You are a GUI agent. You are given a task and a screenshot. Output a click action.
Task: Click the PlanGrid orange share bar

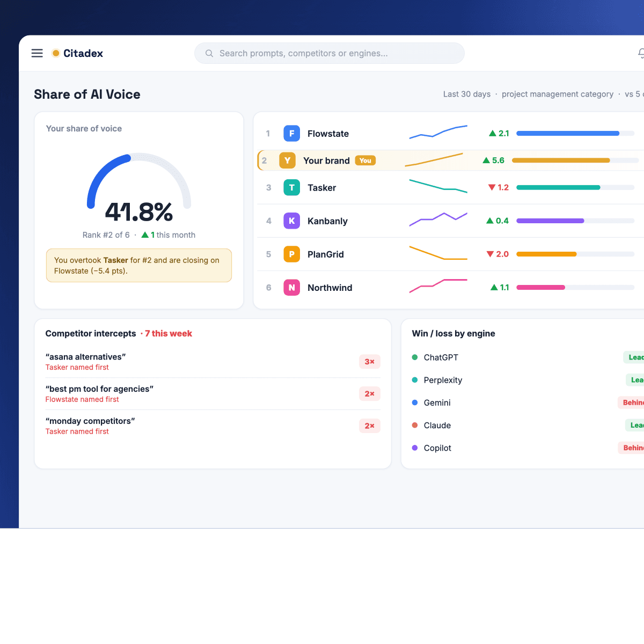546,254
